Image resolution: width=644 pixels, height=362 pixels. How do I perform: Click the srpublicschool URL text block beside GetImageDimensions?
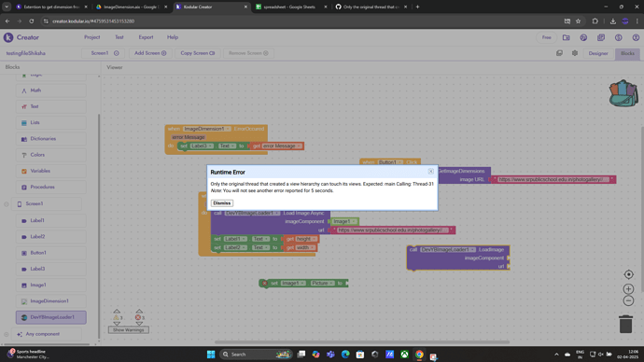(553, 179)
